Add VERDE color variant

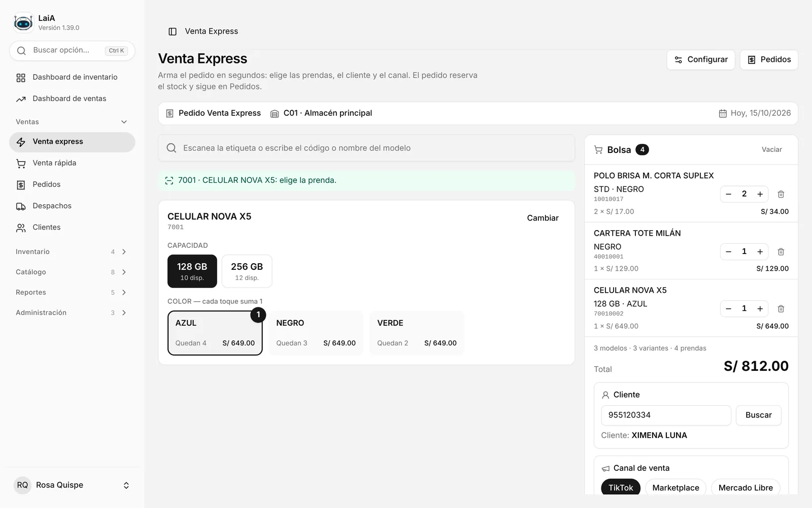click(417, 333)
